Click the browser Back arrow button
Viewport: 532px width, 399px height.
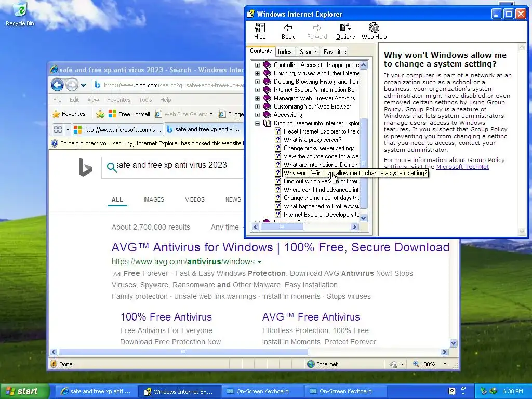[57, 85]
